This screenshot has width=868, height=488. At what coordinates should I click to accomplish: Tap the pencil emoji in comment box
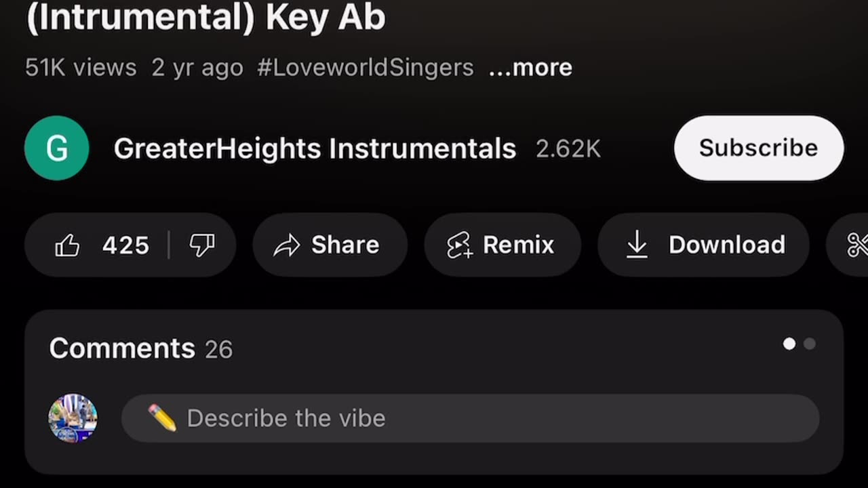[x=162, y=418]
